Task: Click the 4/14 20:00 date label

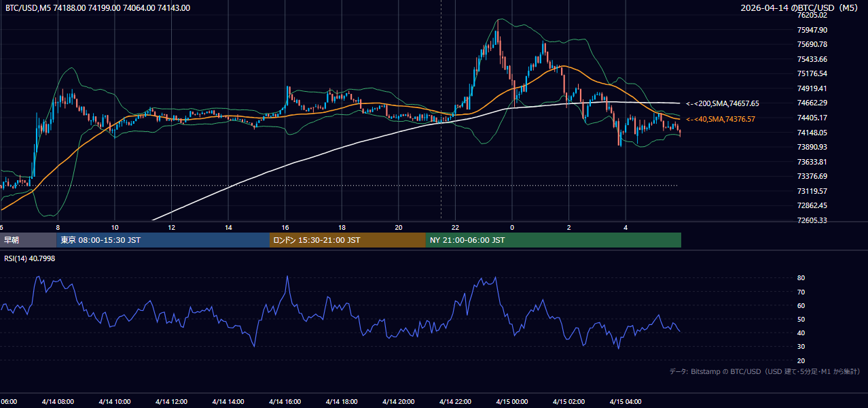Action: click(x=398, y=401)
